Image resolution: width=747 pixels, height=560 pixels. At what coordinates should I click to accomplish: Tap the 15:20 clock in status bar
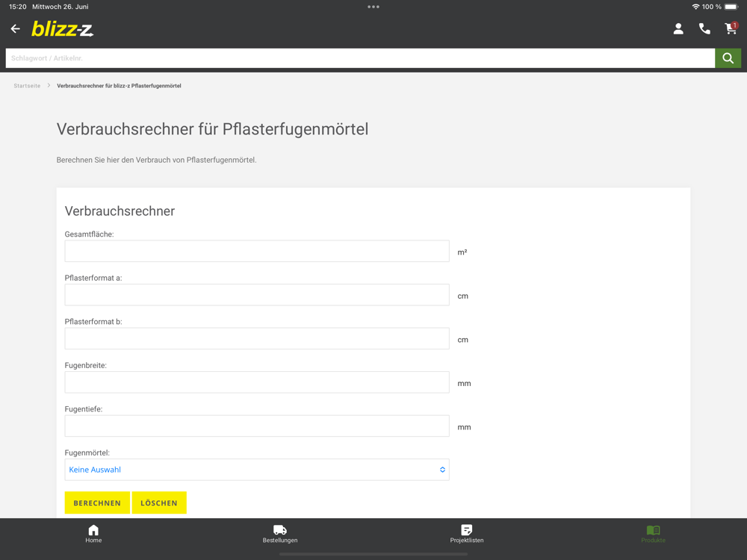tap(18, 7)
